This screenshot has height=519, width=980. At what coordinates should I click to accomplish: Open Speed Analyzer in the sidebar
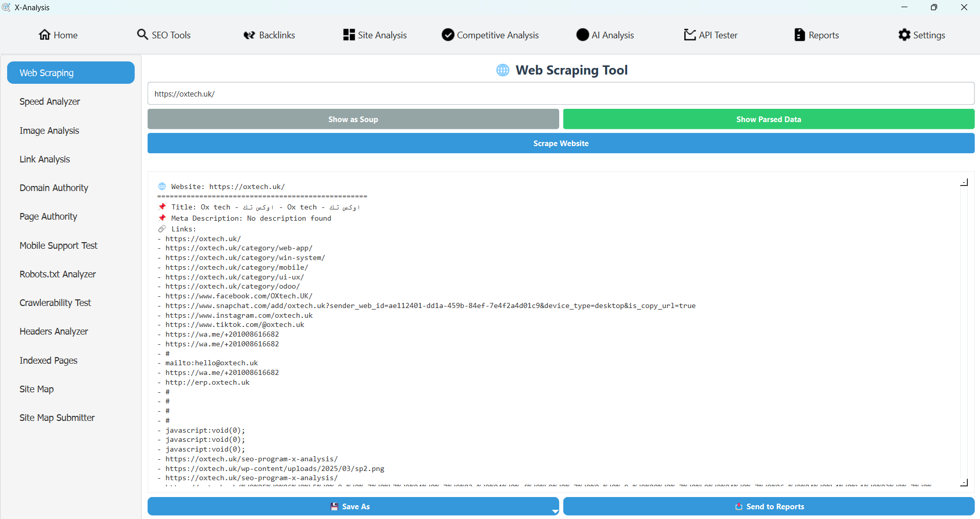(x=71, y=101)
